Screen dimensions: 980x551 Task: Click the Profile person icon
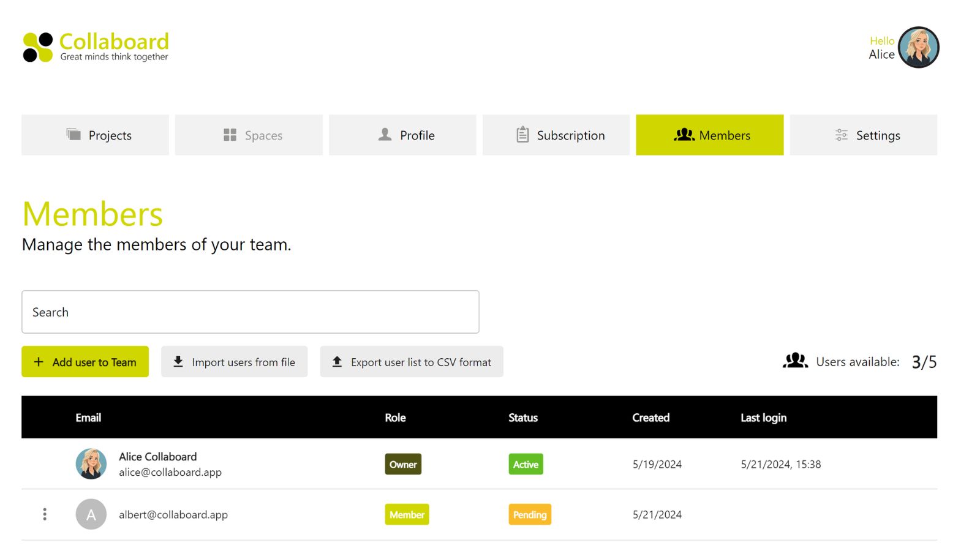(384, 134)
